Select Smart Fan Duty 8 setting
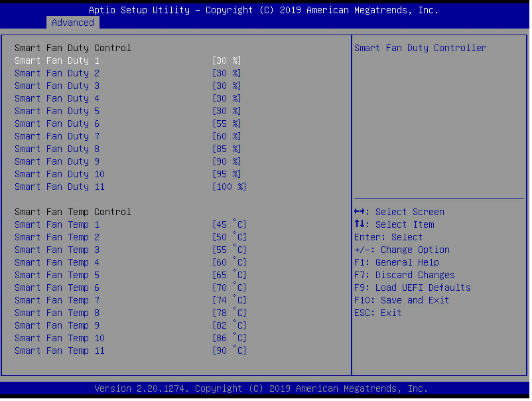Screen dimensions: 532x401 click(57, 149)
